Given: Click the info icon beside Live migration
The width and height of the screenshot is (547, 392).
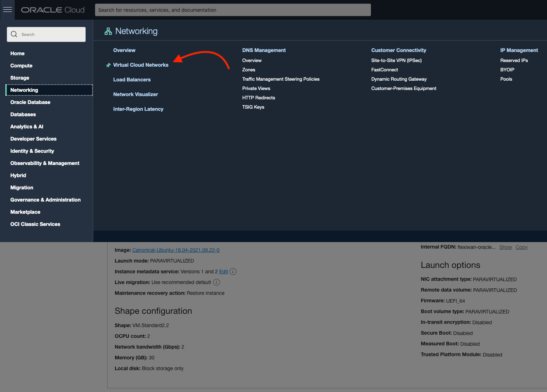Looking at the screenshot, I should point(217,282).
